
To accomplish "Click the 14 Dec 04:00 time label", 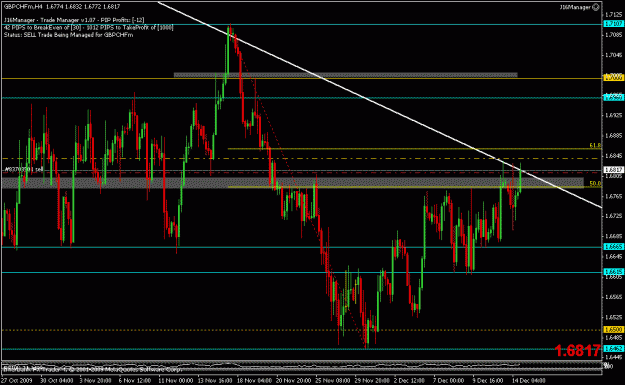I will 529,380.
